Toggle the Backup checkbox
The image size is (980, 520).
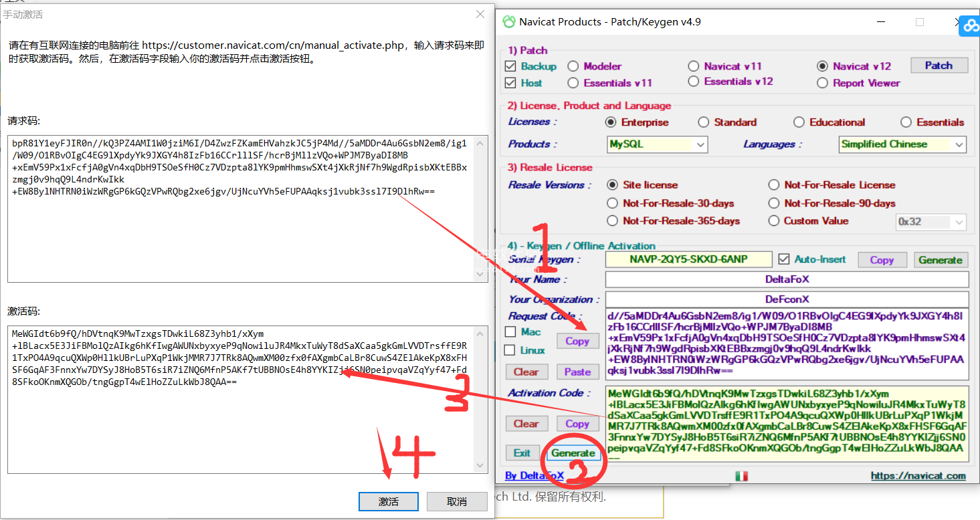pos(511,66)
